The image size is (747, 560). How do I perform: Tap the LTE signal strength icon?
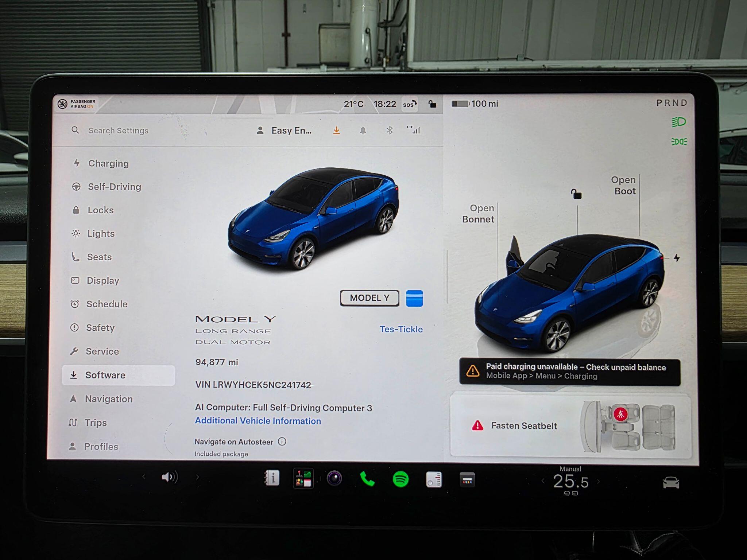pos(414,129)
